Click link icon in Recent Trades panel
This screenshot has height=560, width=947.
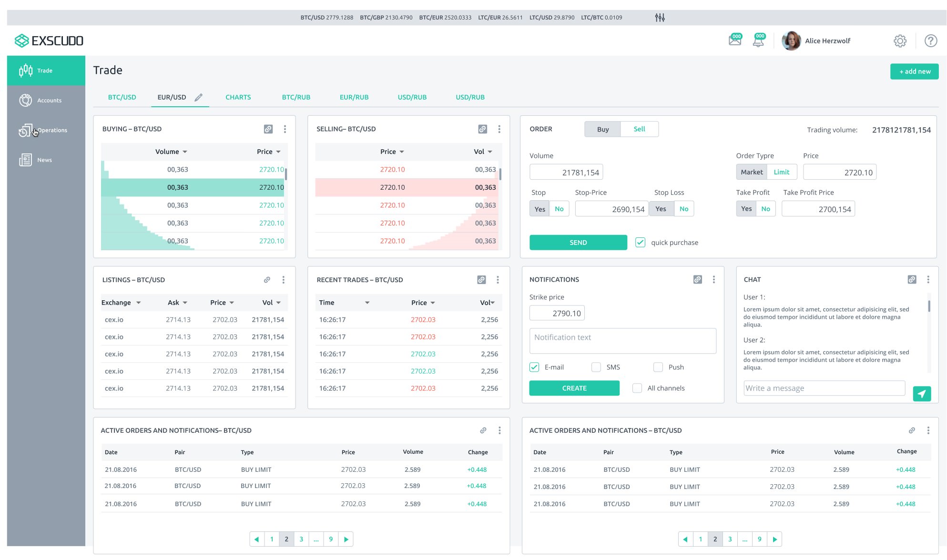click(481, 280)
